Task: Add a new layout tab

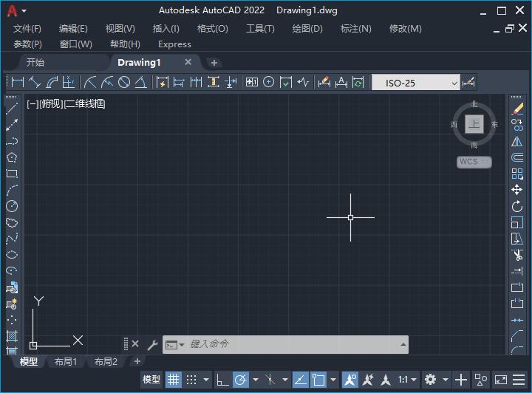Action: point(137,361)
